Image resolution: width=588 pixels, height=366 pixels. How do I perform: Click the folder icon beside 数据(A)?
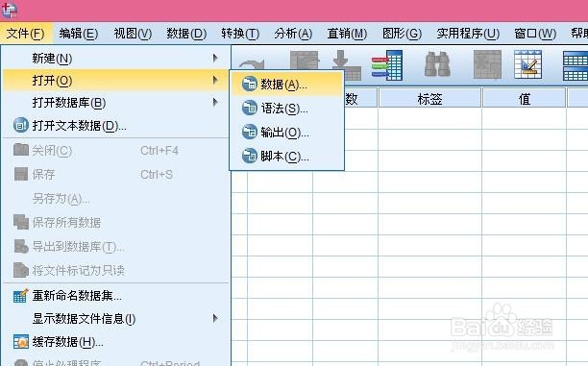coord(250,85)
